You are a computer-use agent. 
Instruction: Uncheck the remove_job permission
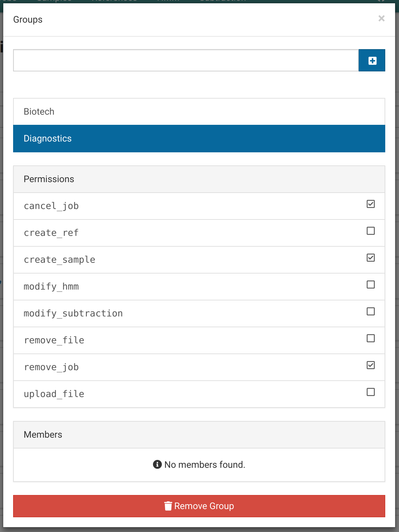370,365
